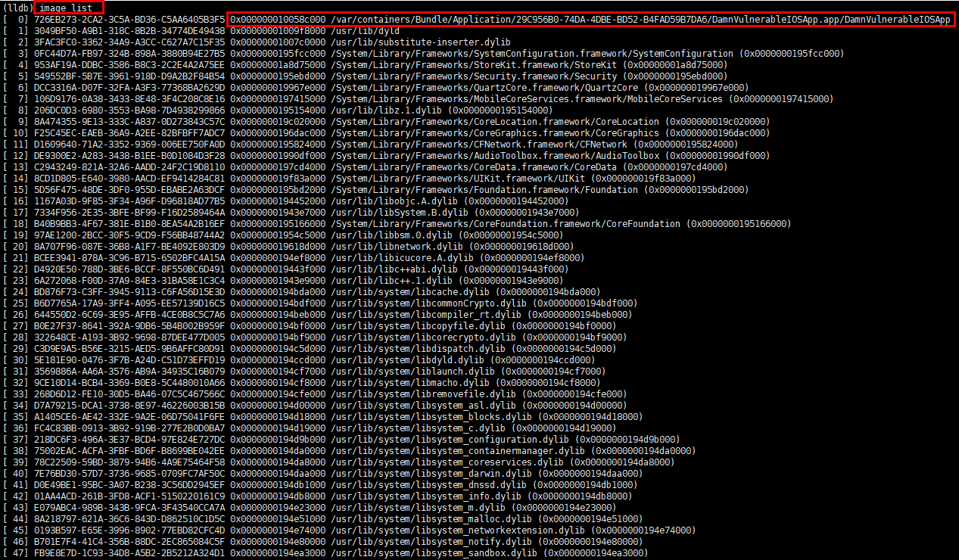This screenshot has height=560, width=959.
Task: Click the libnetwork.dylib path
Action: 395,246
